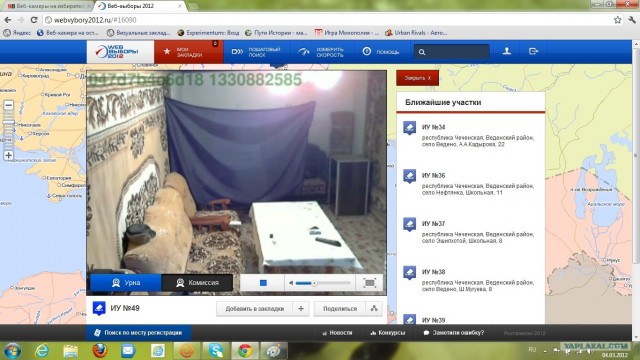The width and height of the screenshot is (640, 360).
Task: Switch to the Веб-камеры на избирате browser tab
Action: coord(47,6)
